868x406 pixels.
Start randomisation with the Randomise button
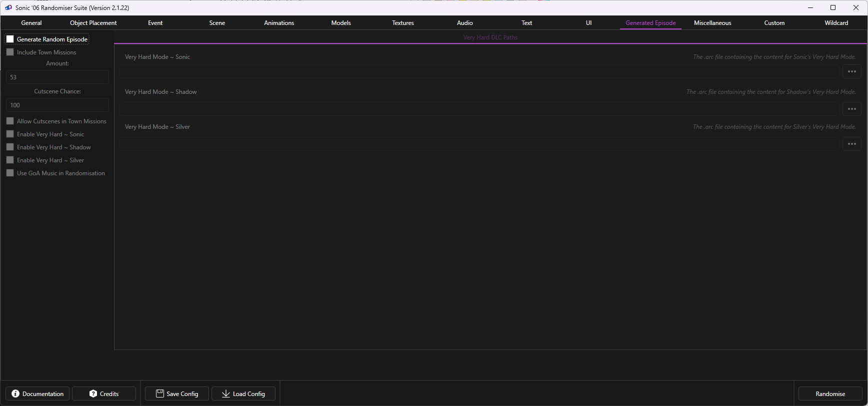830,394
